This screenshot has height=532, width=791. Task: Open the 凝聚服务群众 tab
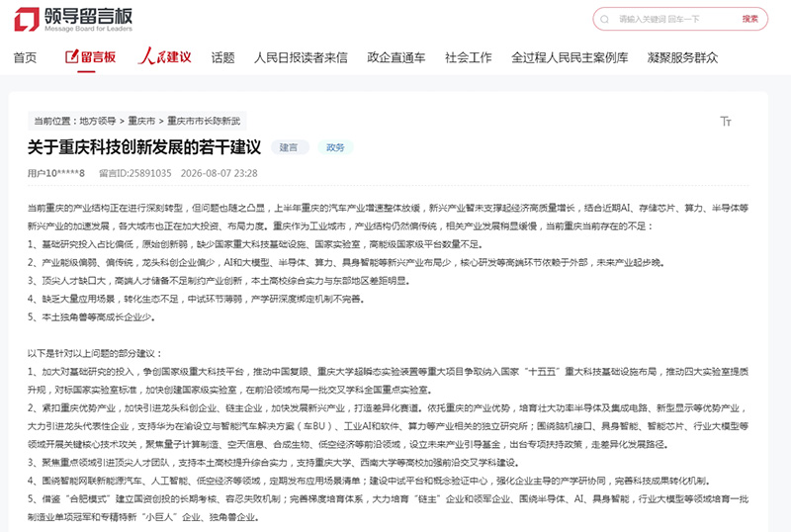click(x=682, y=57)
